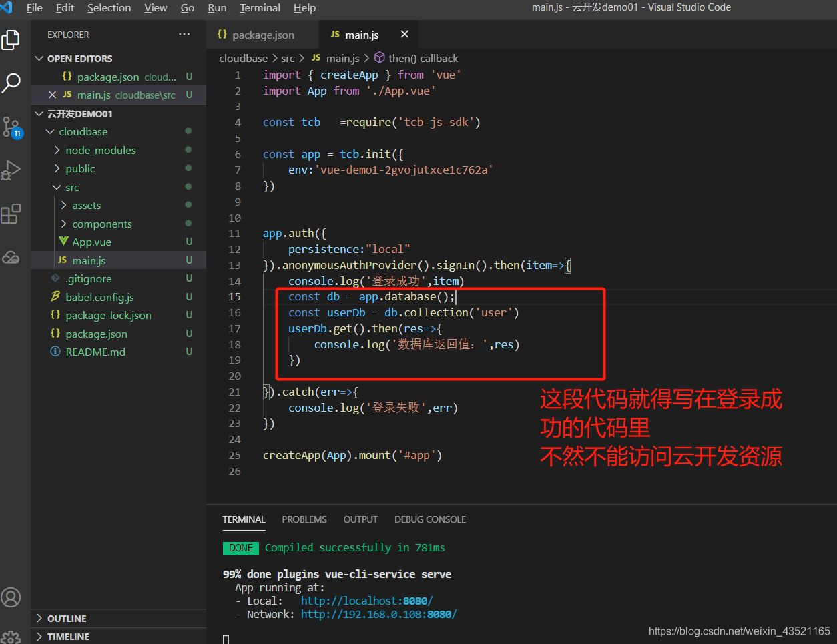The width and height of the screenshot is (837, 644).
Task: Open App.vue in the file tree
Action: (x=118, y=242)
